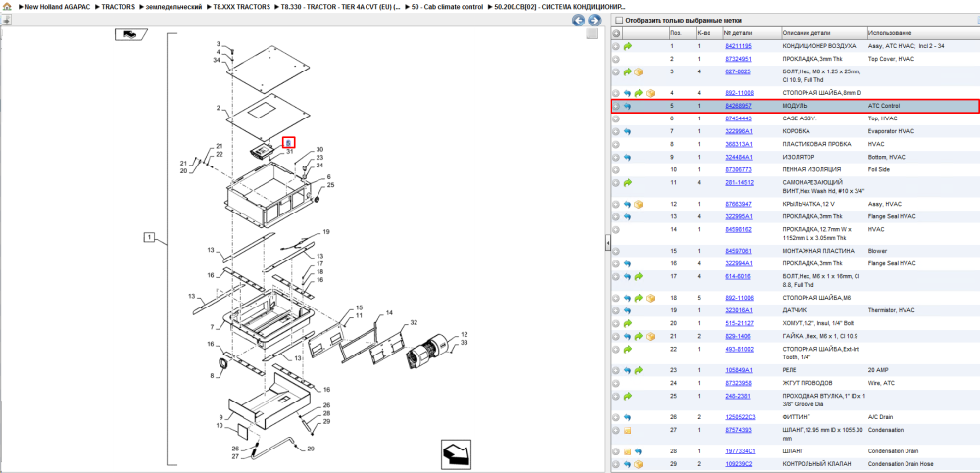980x473 pixels.
Task: Select callout 5 in the diagram
Action: [289, 143]
